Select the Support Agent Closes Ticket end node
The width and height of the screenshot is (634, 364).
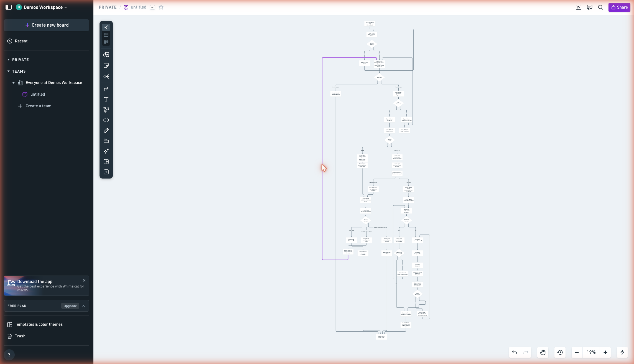coord(381,337)
